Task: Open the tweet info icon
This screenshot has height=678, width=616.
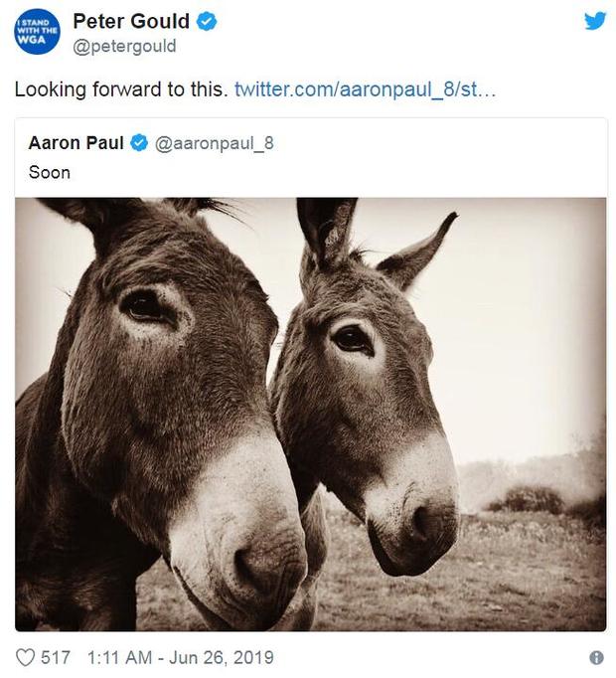Action: coord(596,657)
